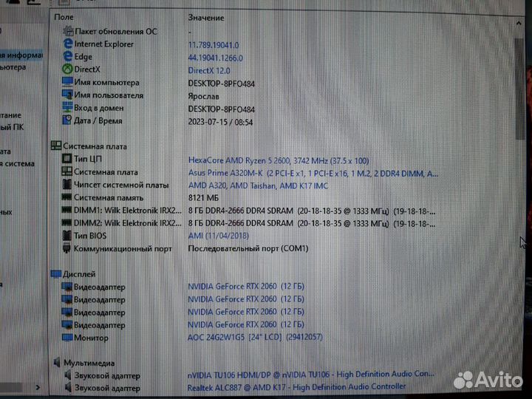Click the Коммуникационный порт icon
532x399 pixels.
[x=66, y=248]
